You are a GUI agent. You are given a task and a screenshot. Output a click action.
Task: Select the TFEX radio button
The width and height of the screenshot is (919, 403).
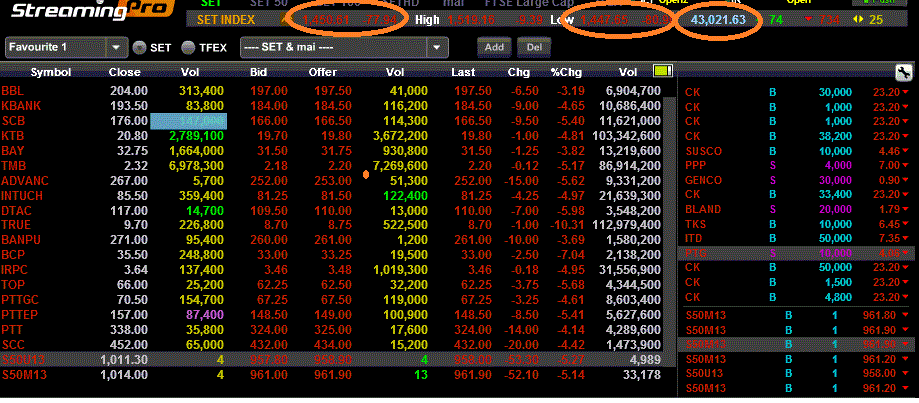pos(189,48)
